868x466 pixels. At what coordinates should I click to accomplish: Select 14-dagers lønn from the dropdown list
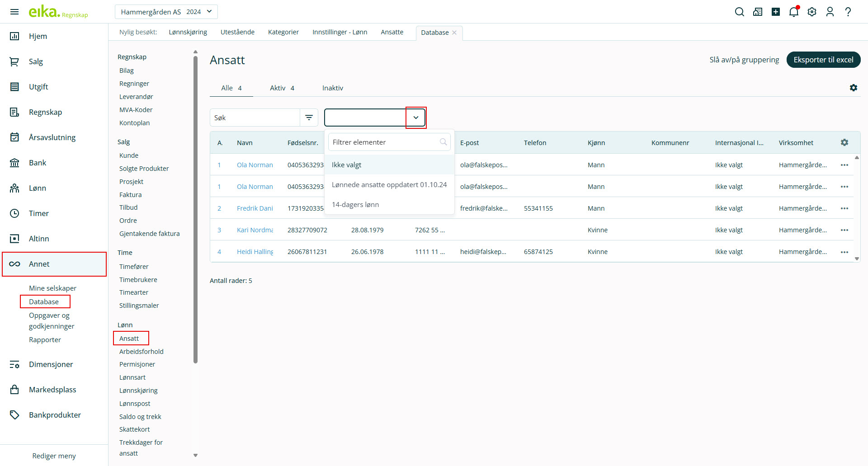click(355, 205)
